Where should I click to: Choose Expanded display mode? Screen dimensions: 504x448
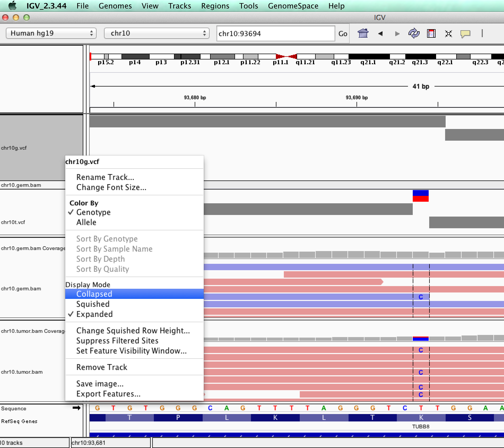click(x=134, y=314)
